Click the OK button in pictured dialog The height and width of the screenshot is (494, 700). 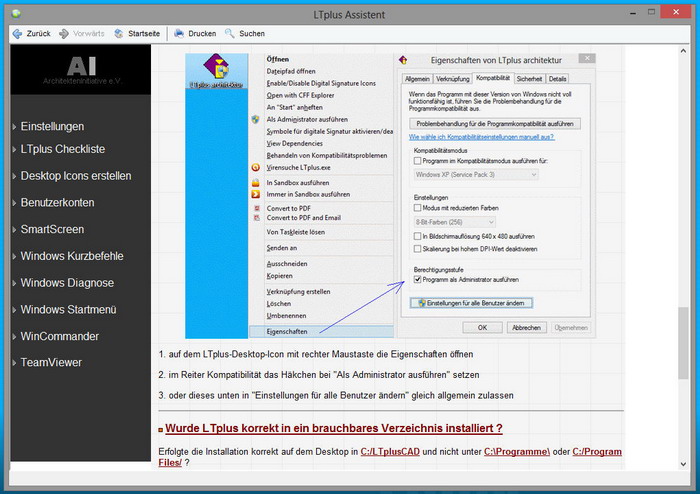(x=482, y=328)
